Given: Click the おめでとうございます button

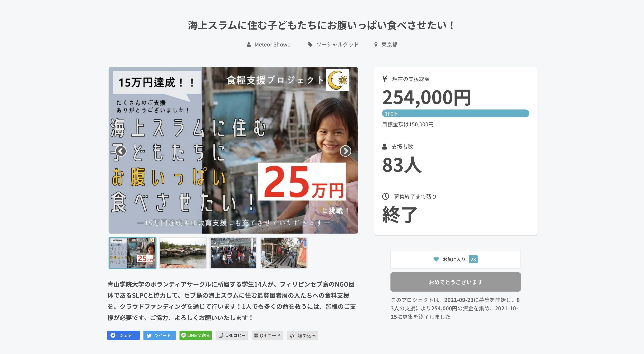Looking at the screenshot, I should tap(455, 282).
